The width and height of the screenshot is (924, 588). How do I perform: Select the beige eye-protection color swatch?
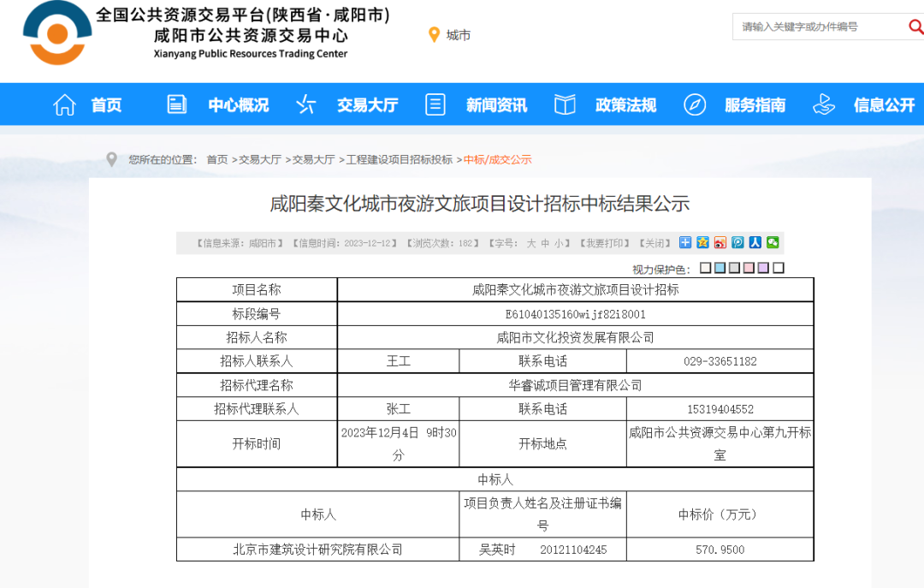point(705,268)
